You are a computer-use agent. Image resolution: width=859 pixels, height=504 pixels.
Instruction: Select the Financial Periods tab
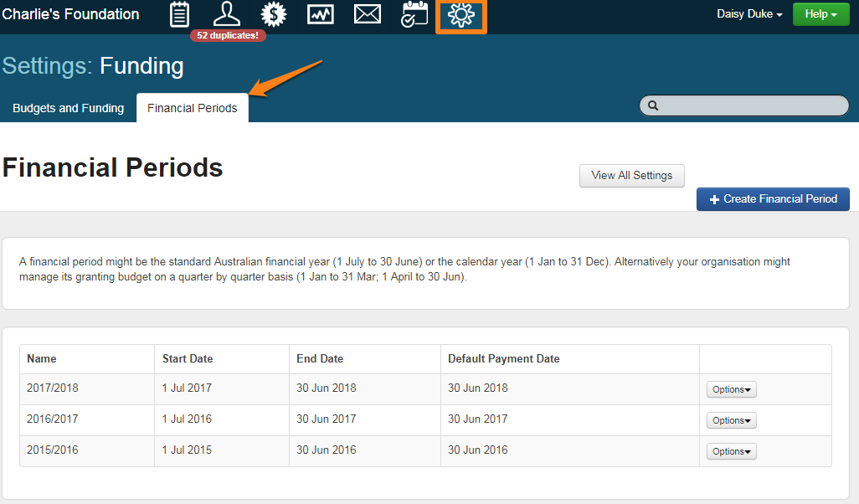click(x=193, y=108)
